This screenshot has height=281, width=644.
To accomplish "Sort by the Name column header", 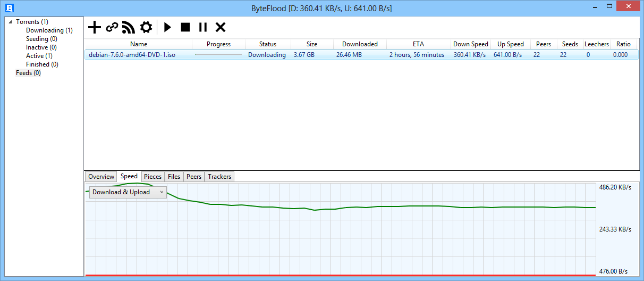I will pyautogui.click(x=139, y=44).
